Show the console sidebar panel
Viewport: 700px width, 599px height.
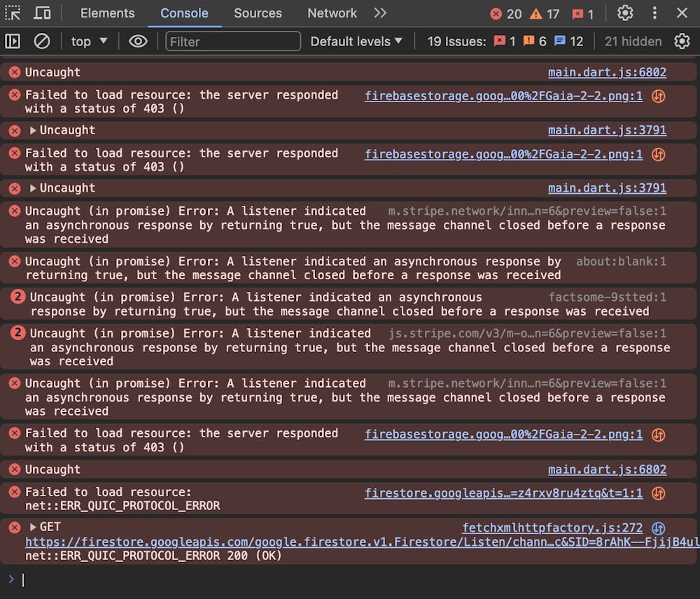click(x=13, y=41)
